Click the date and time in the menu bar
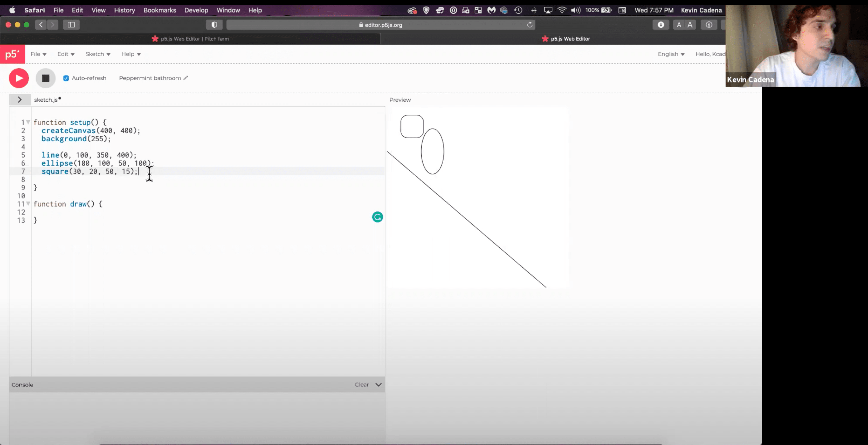868x445 pixels. [654, 10]
